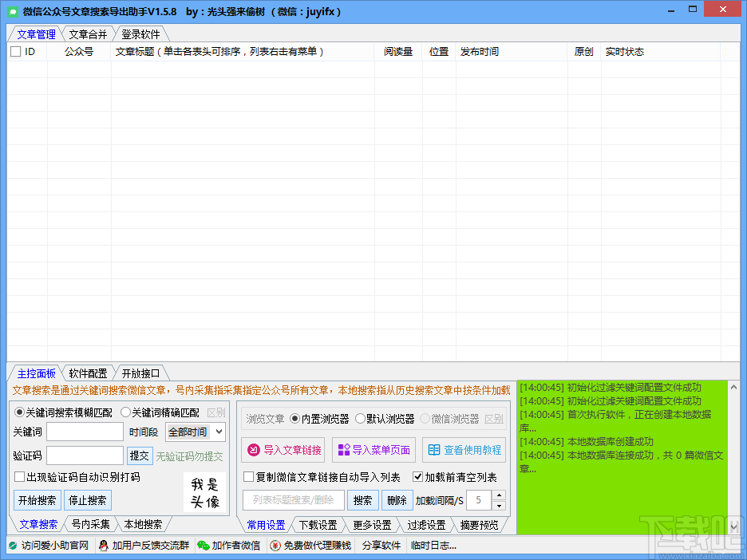747x560 pixels.
Task: Click the blue book icon on 查看使用教程
Action: click(434, 450)
